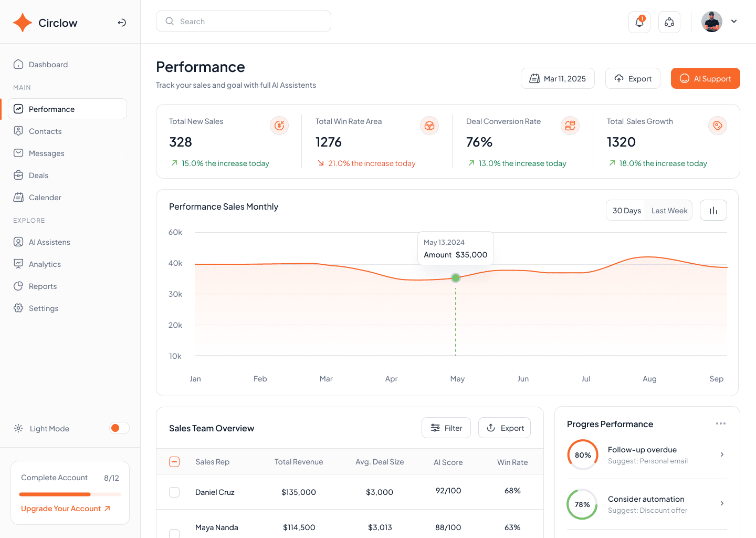Click the Analytics presentation icon
This screenshot has width=756, height=538.
(18, 264)
